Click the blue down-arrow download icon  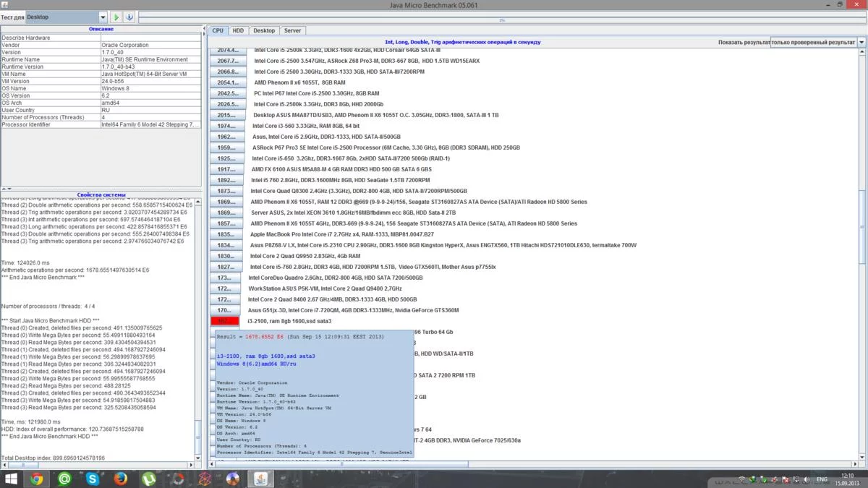129,17
